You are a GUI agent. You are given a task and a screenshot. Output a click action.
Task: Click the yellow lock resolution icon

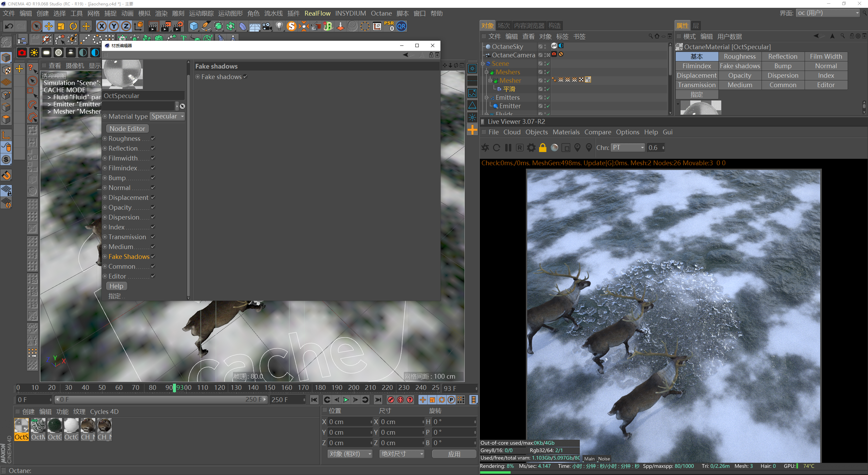pos(542,148)
